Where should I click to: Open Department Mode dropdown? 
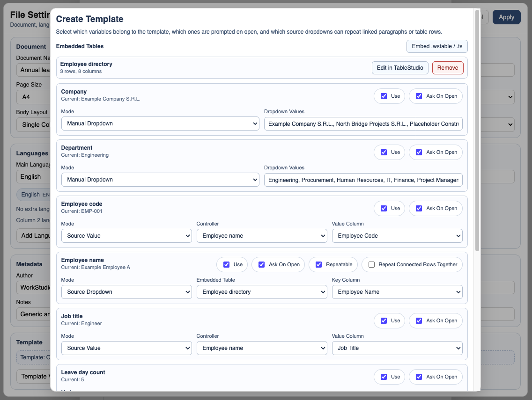(x=160, y=180)
